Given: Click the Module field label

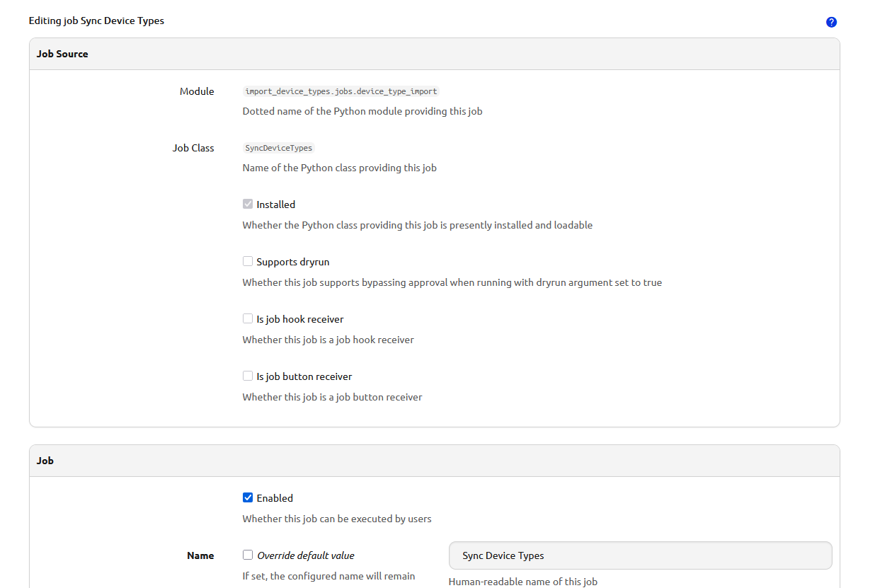Looking at the screenshot, I should pyautogui.click(x=197, y=91).
